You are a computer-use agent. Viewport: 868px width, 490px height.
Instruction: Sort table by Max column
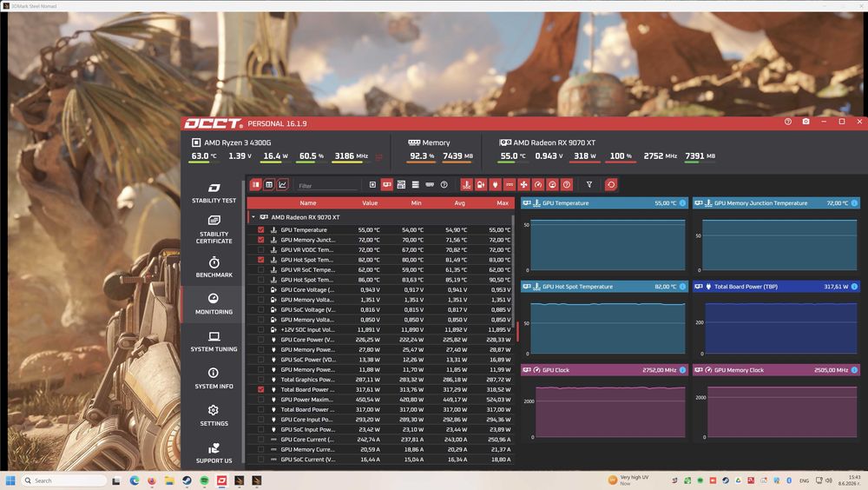coord(502,203)
